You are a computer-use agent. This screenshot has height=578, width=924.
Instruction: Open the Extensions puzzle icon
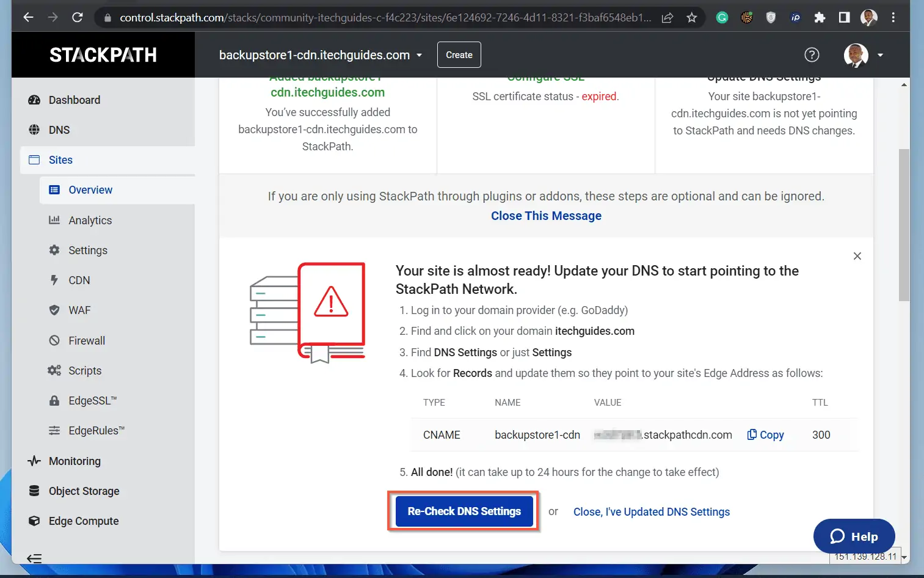tap(820, 18)
